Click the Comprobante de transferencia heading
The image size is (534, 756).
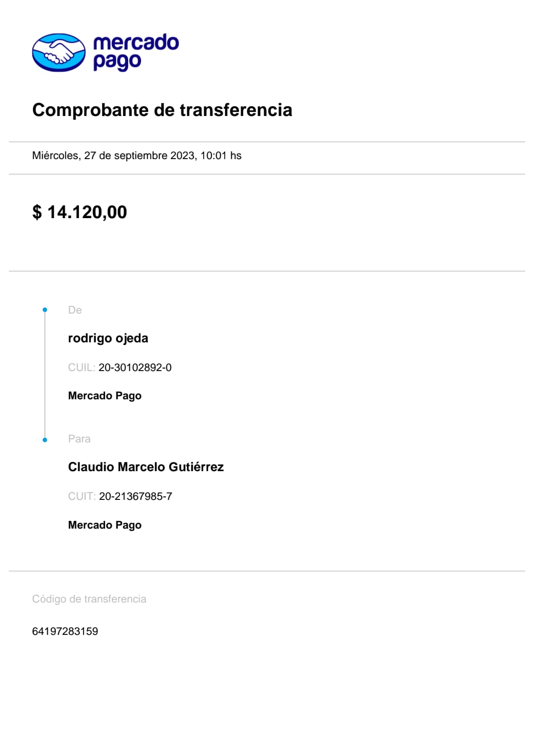pos(162,110)
